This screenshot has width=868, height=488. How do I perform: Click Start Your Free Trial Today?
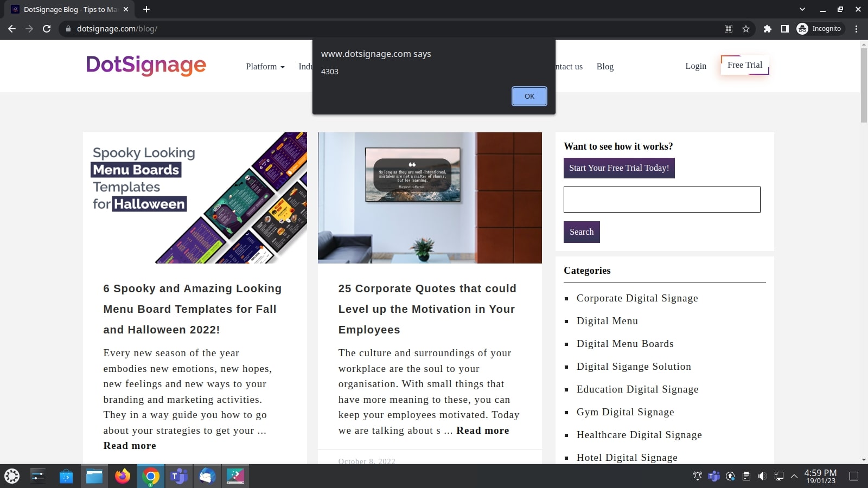pyautogui.click(x=619, y=168)
